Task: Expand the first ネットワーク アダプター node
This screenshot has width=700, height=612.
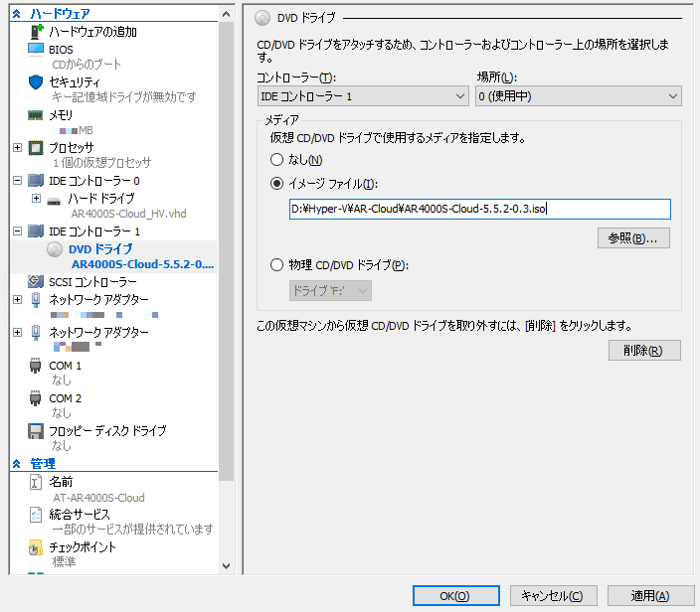Action: coord(18,299)
